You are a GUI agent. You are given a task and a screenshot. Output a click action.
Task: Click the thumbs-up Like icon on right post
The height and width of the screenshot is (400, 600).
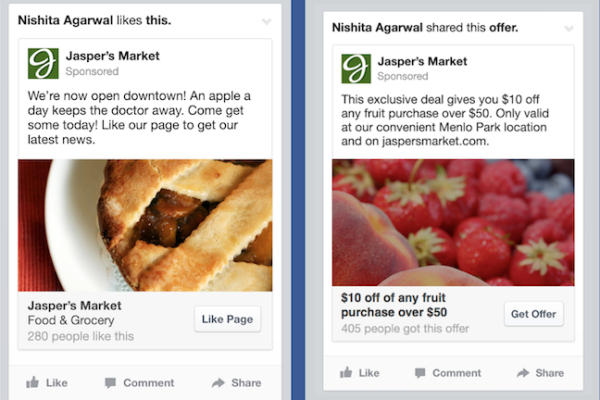pyautogui.click(x=345, y=372)
